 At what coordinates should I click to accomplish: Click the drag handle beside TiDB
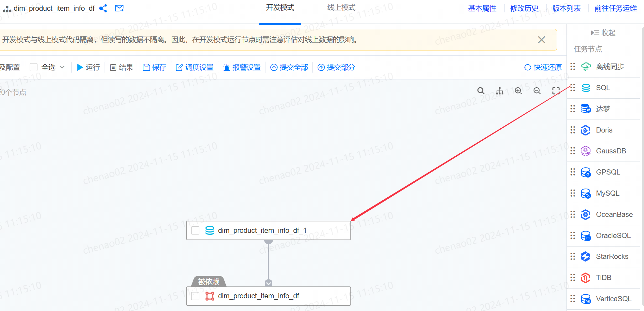tap(573, 278)
